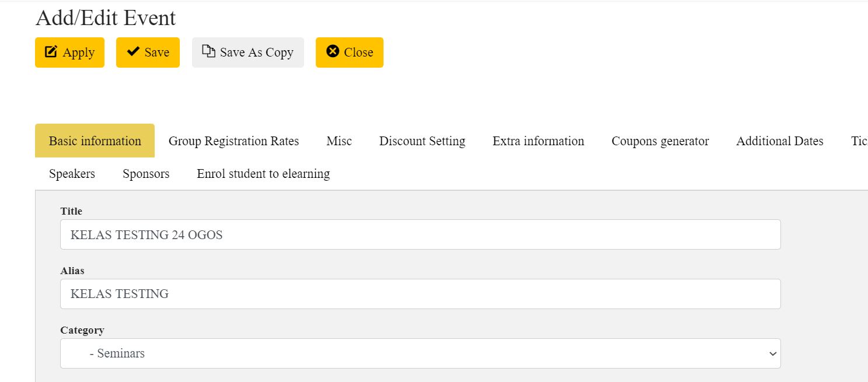Select the Enrol student to elearning tab

(x=263, y=174)
